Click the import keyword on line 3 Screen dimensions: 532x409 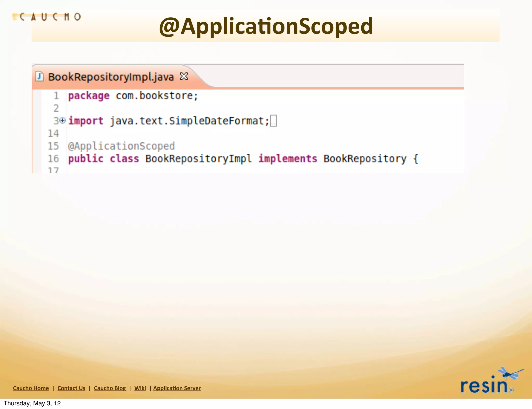tap(86, 121)
